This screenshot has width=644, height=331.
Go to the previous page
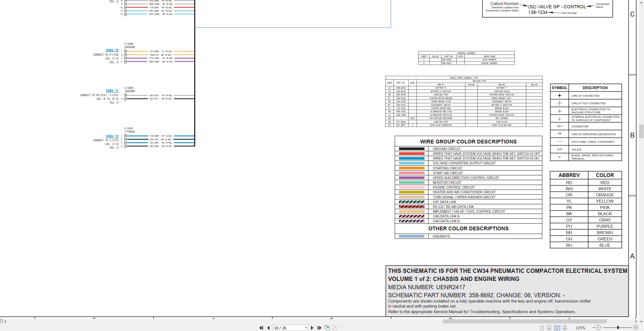pyautogui.click(x=268, y=328)
